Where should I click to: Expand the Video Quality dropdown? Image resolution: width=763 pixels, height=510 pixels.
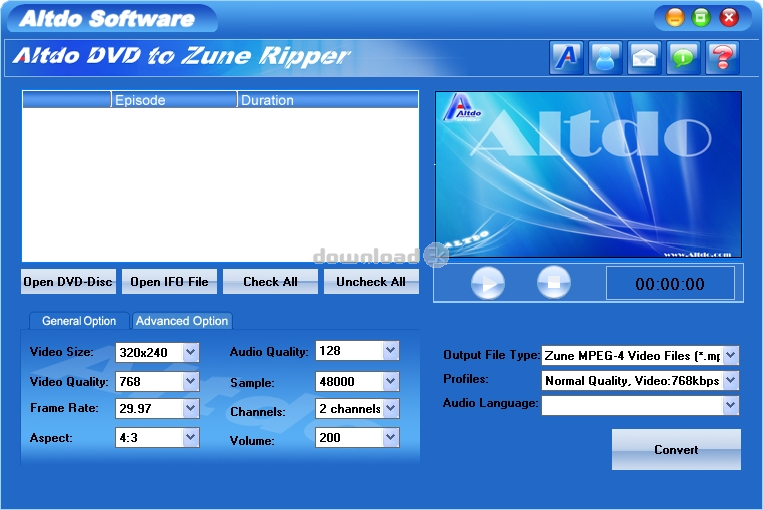[190, 381]
